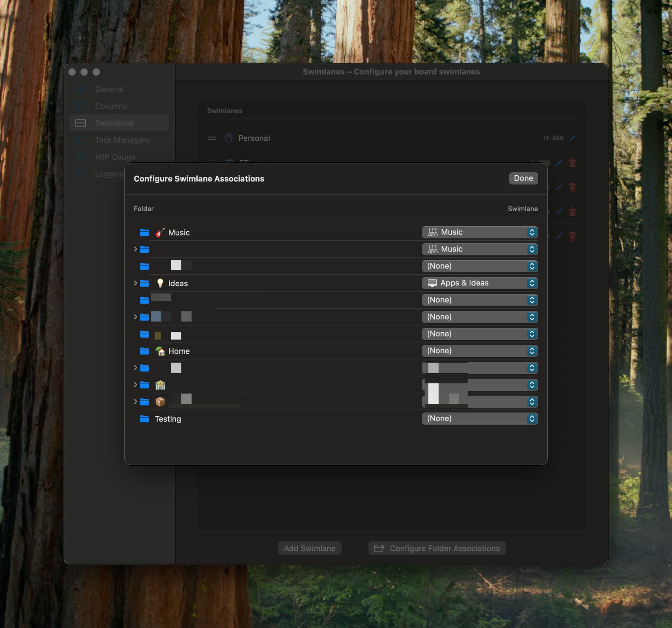Image resolution: width=672 pixels, height=628 pixels.
Task: Open swimlane dropdown for Music folder
Action: tap(479, 232)
